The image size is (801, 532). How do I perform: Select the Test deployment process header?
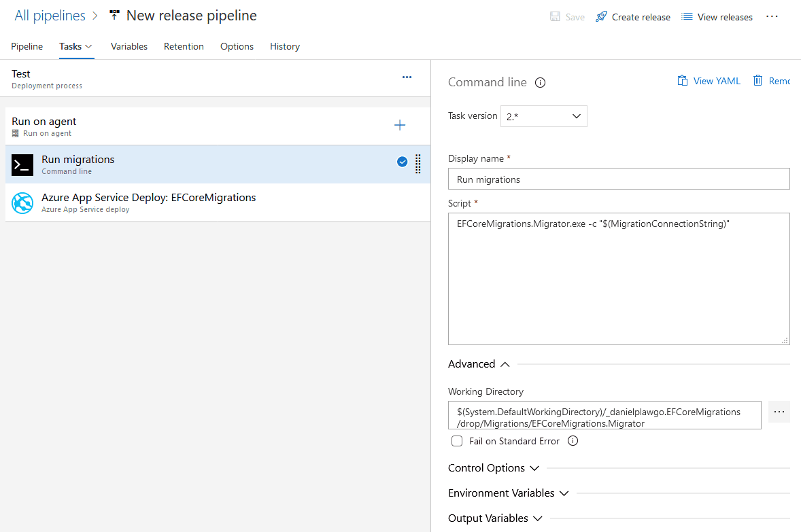point(215,79)
